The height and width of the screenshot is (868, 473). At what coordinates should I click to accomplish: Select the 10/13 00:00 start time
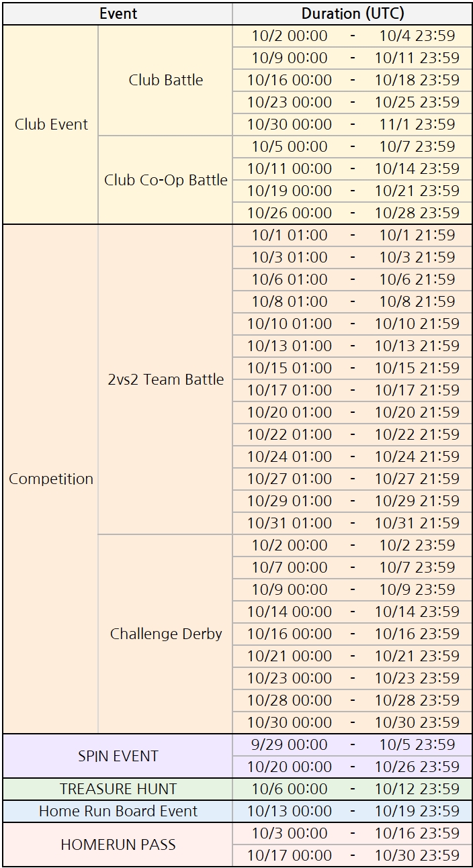point(290,811)
